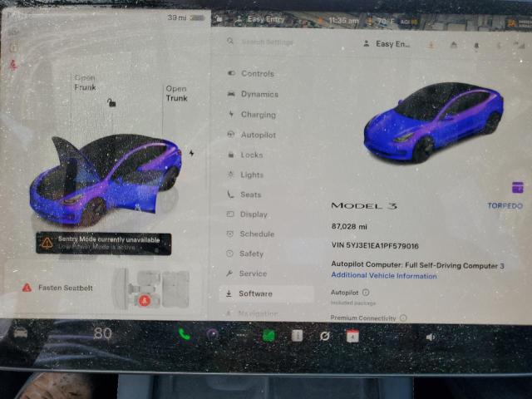Open the Easy Entry profile dropdown in settings
532x399 pixels.
point(387,44)
